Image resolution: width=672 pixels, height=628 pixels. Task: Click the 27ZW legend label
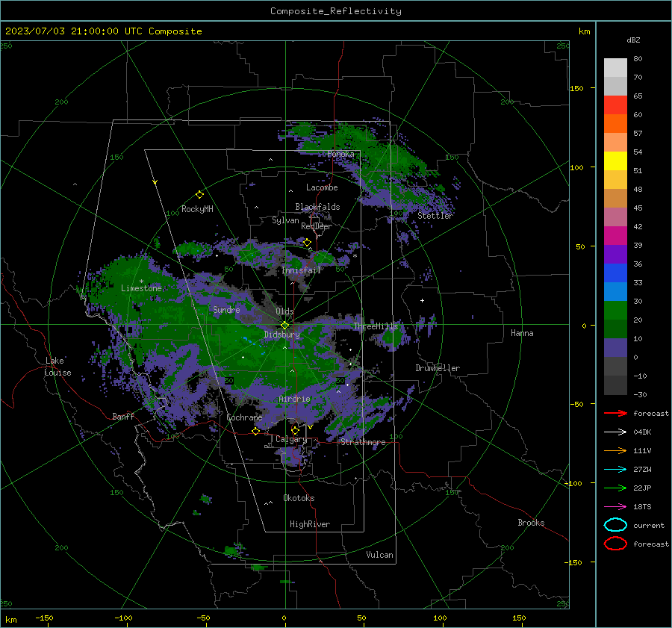tap(642, 470)
